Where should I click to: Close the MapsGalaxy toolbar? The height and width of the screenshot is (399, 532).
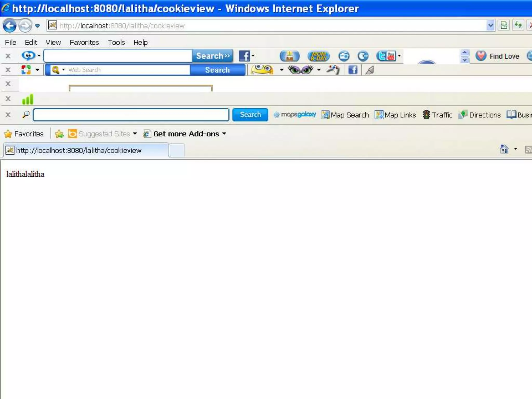coord(8,115)
